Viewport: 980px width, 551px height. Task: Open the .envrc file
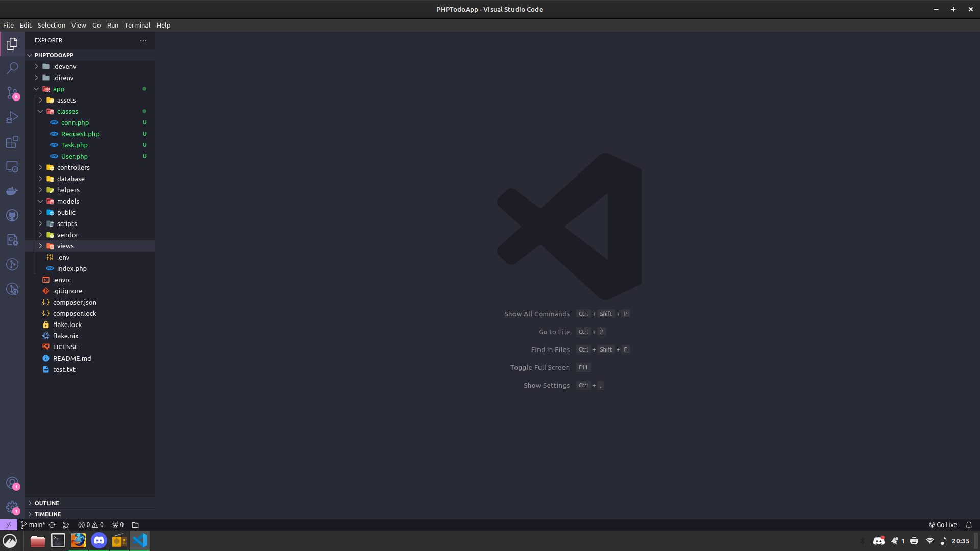coord(90,280)
